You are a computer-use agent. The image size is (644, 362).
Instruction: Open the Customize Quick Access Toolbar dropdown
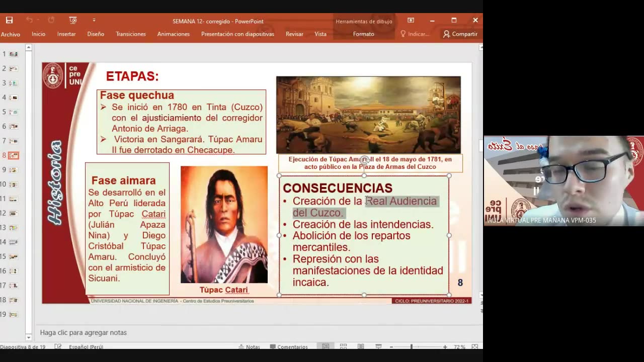point(94,20)
